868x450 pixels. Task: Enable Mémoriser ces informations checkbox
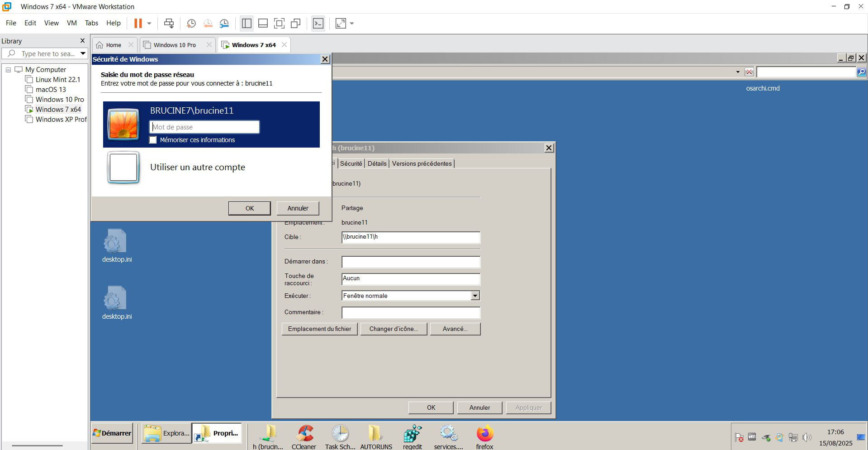pos(153,140)
